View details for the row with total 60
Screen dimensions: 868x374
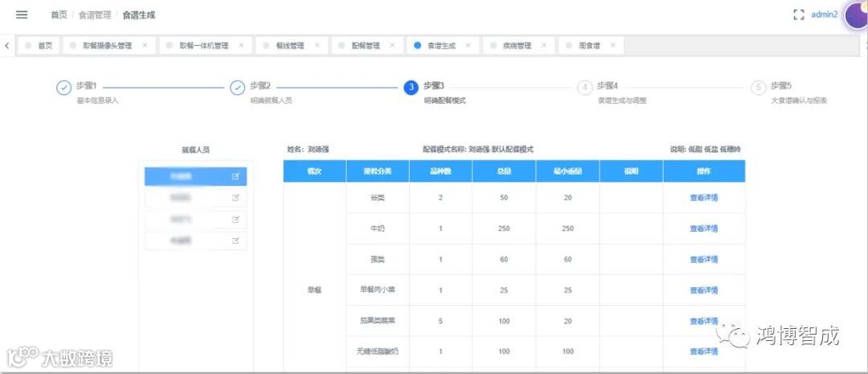pyautogui.click(x=703, y=259)
